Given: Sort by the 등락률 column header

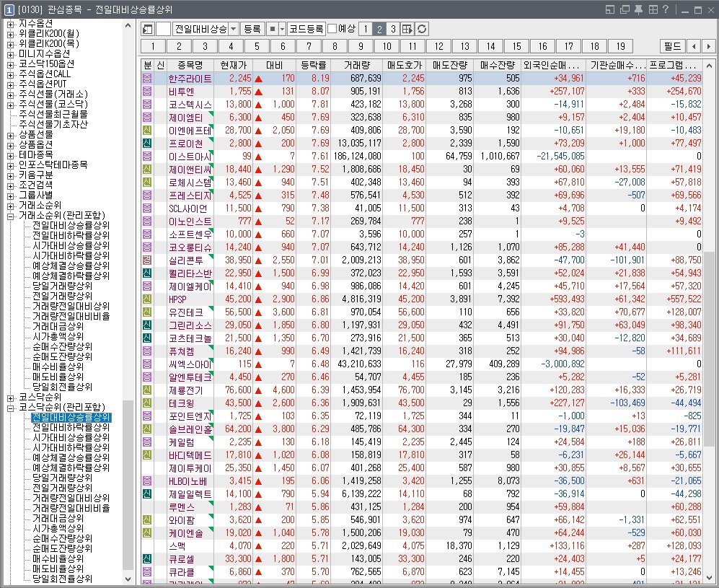Looking at the screenshot, I should [313, 66].
